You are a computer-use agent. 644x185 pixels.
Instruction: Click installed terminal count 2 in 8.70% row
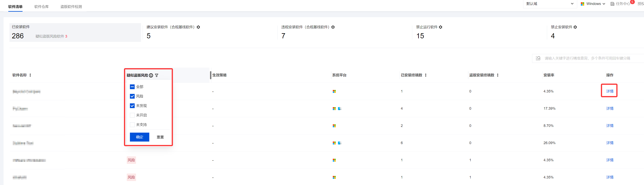click(x=402, y=126)
